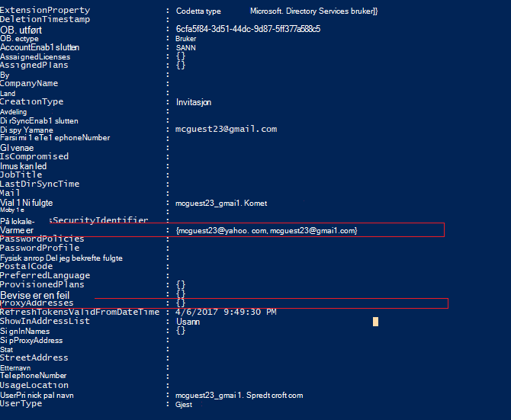Viewport: 511px width, 420px height.
Task: Click the ProvisionedPlans empty braces
Action: click(181, 284)
